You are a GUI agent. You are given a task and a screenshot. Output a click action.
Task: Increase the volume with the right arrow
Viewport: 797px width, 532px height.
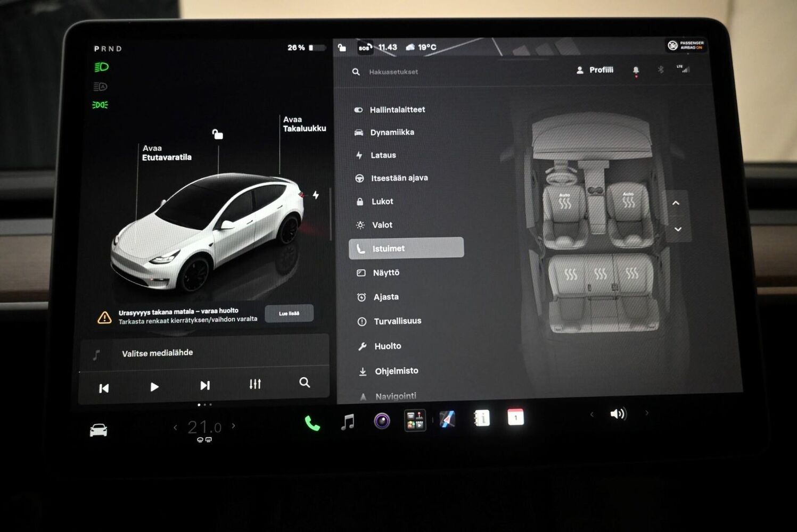coord(647,412)
